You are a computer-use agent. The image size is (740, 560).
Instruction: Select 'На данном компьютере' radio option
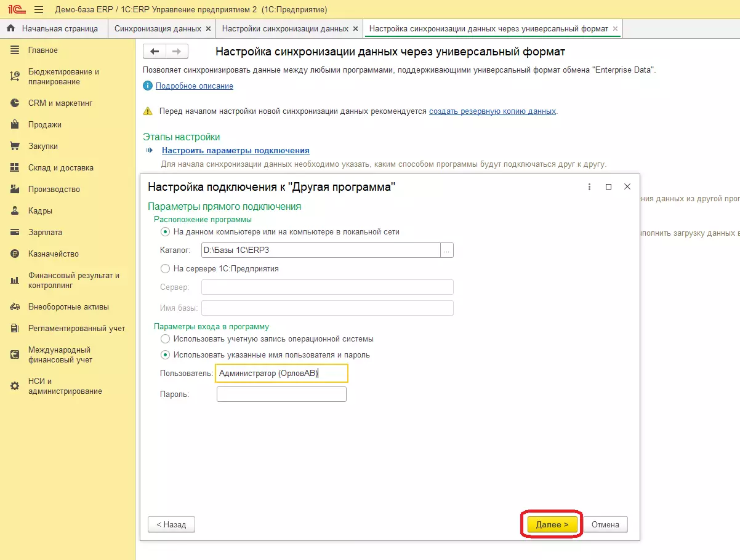(x=165, y=232)
